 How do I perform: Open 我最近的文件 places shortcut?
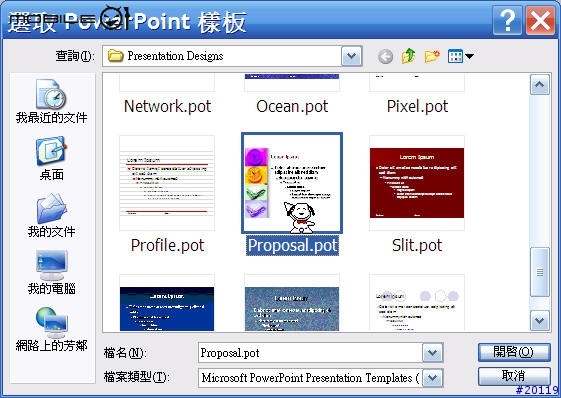tap(51, 102)
